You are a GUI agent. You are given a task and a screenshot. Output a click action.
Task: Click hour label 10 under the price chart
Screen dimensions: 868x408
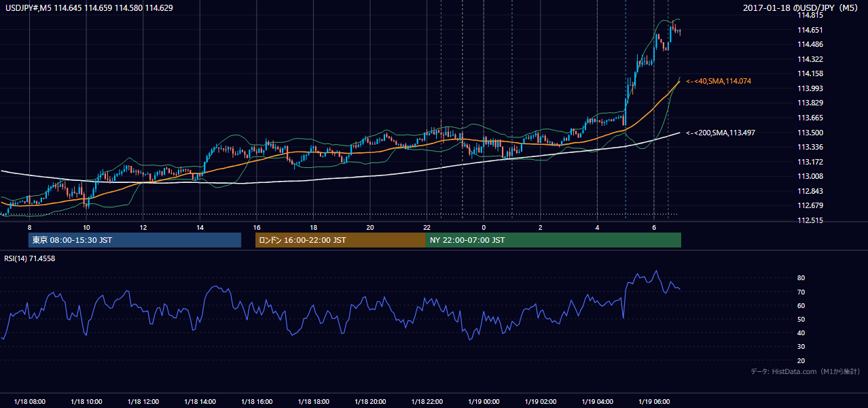[x=86, y=227]
